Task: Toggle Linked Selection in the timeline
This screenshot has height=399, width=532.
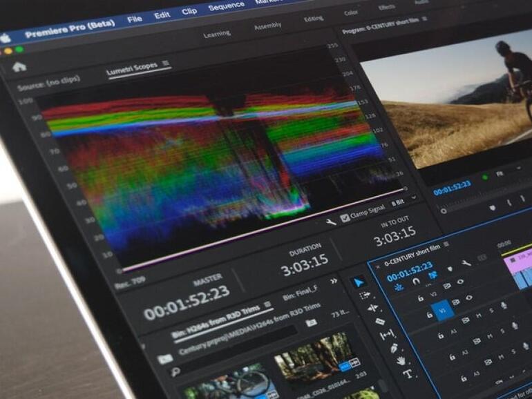Action: click(433, 275)
